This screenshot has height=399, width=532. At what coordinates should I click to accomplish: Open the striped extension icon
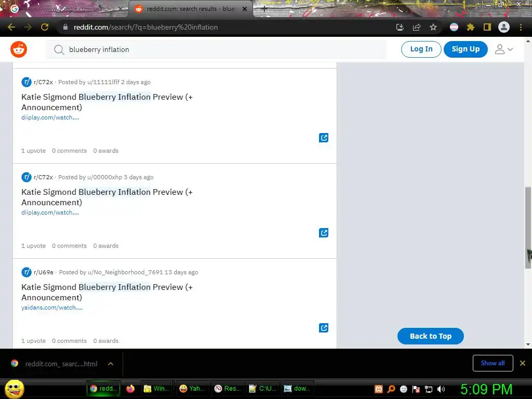[454, 27]
